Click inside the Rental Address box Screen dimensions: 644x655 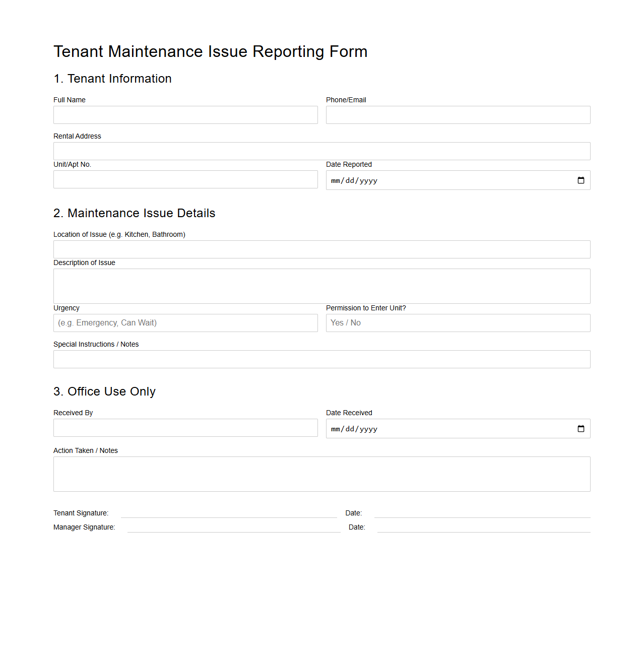coord(321,151)
